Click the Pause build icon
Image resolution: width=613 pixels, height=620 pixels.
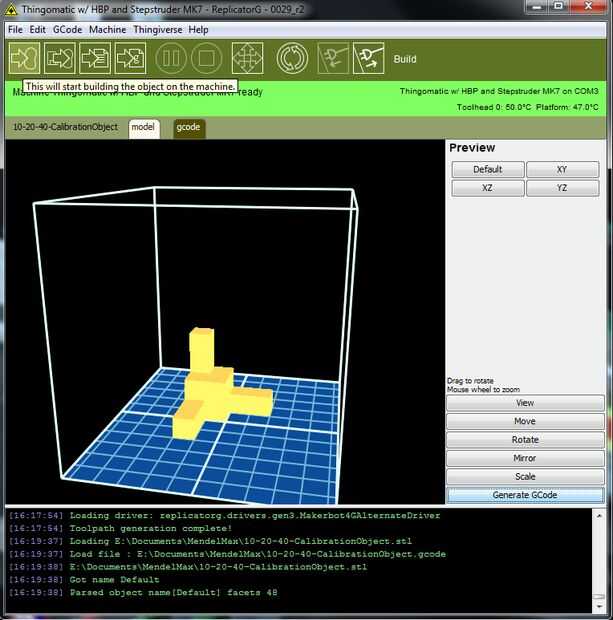[171, 59]
